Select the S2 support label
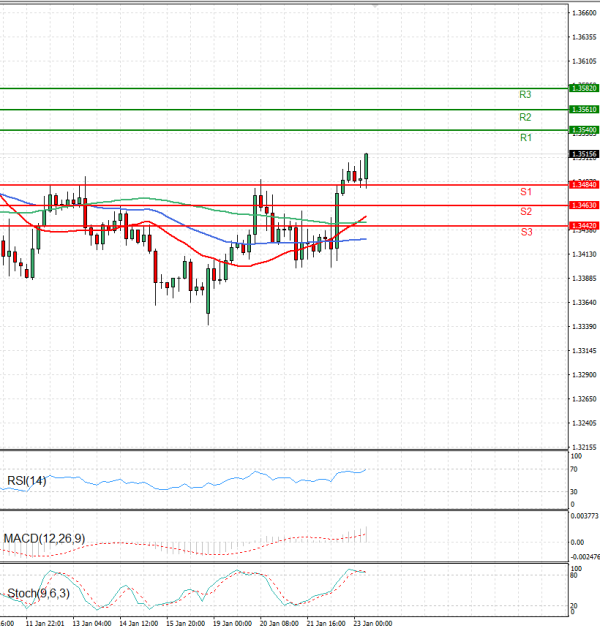 (525, 212)
